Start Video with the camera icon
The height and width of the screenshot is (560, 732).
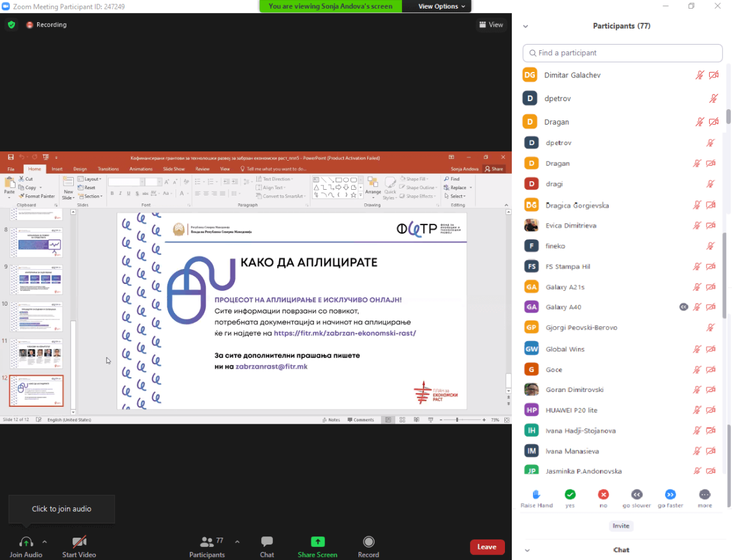tap(79, 542)
